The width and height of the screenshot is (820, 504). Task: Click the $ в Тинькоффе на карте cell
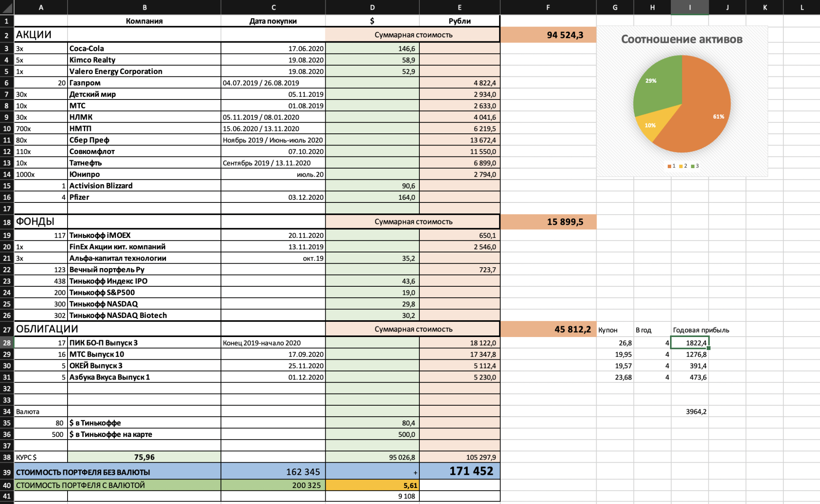144,434
